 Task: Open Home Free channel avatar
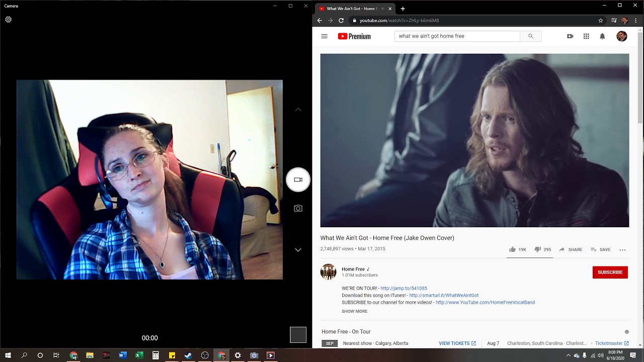[329, 271]
